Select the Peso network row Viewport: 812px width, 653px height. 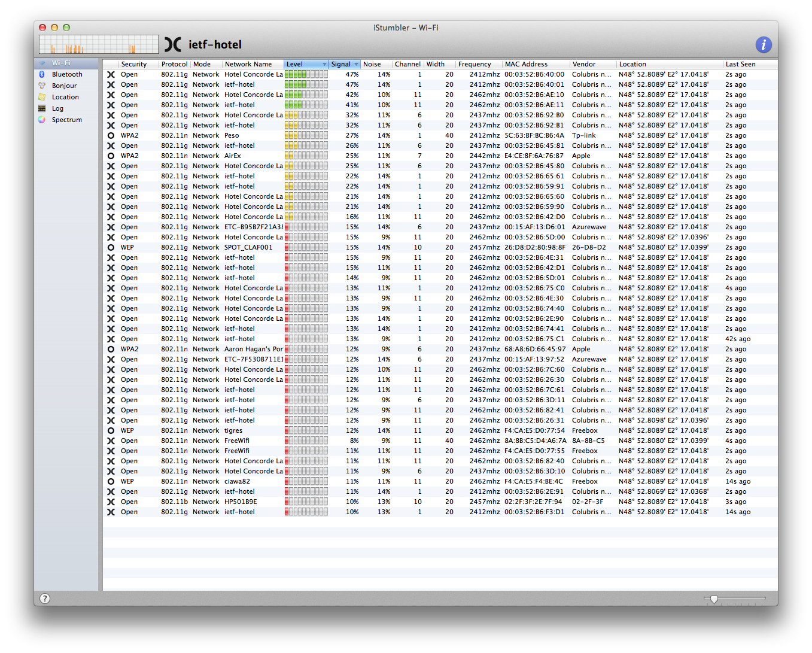click(440, 135)
